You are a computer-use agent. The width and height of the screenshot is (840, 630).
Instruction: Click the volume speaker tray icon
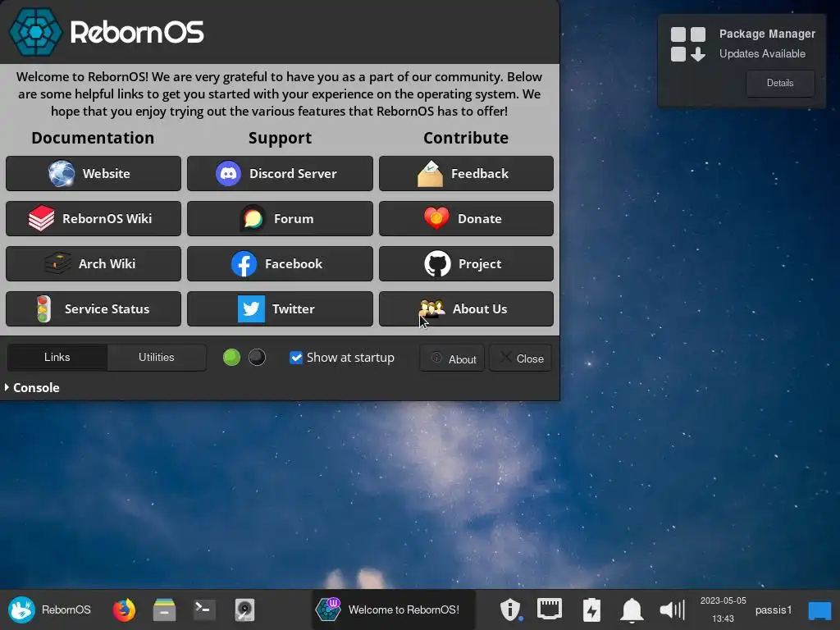(673, 609)
